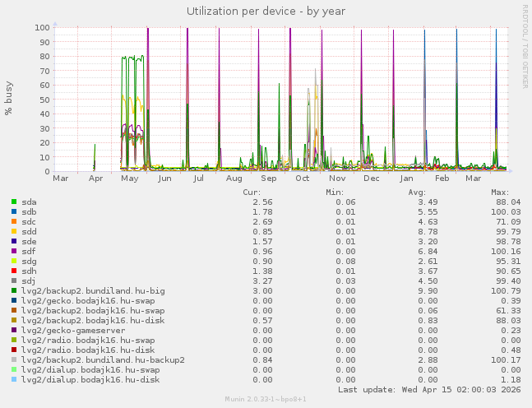Click lvg2/dialup.bodajk16.hu-disk label

[x=90, y=379]
